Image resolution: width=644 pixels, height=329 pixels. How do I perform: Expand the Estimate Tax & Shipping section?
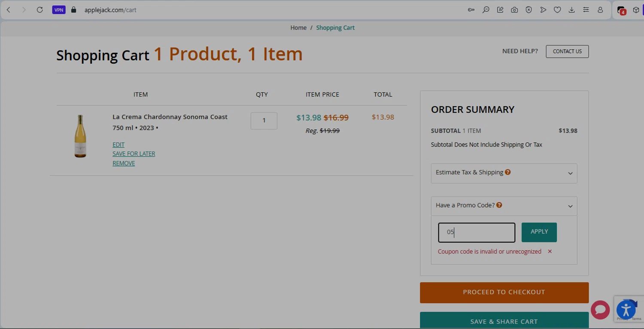pos(504,173)
